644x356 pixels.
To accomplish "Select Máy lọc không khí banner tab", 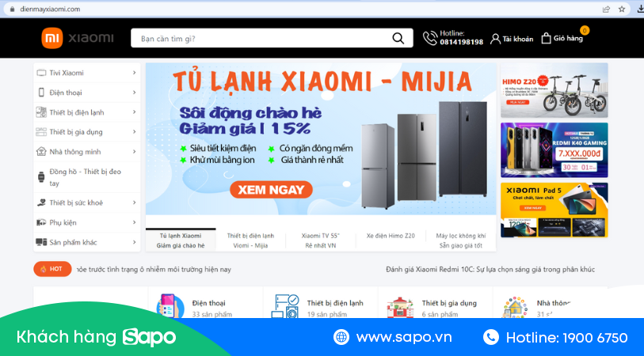I will click(x=461, y=240).
